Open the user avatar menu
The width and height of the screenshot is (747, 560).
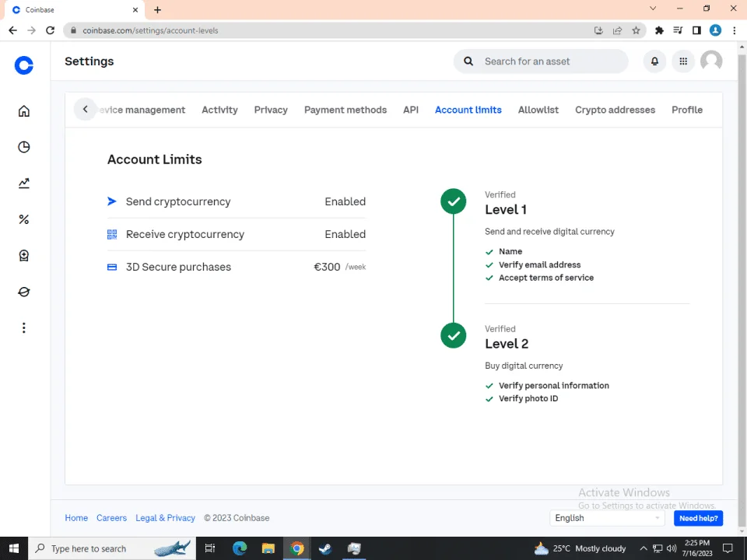(711, 61)
